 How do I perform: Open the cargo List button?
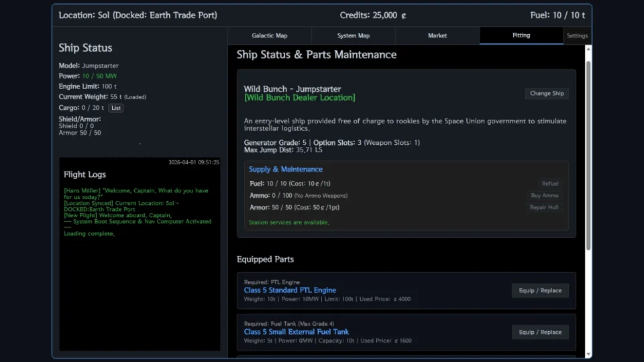(x=116, y=108)
